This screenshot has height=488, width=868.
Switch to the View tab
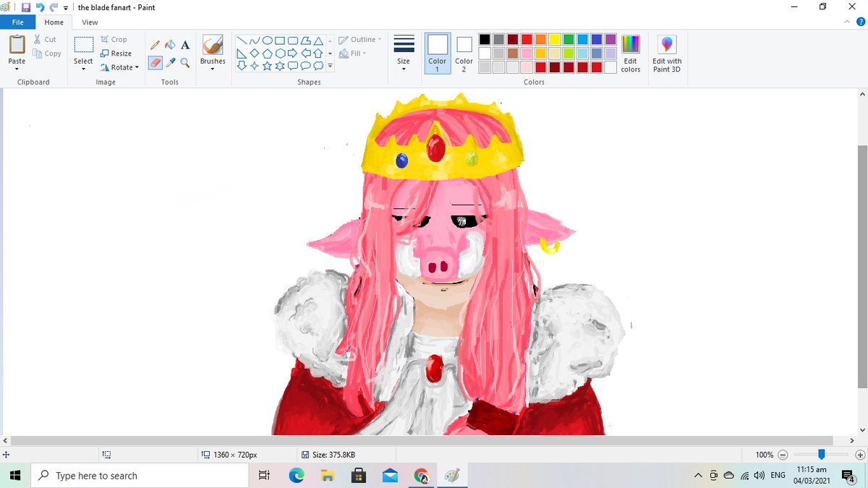pyautogui.click(x=90, y=22)
